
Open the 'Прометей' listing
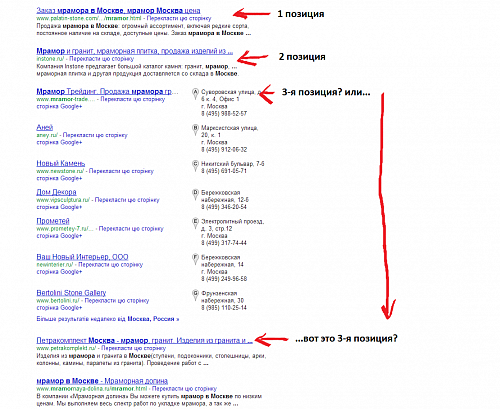[x=53, y=221]
